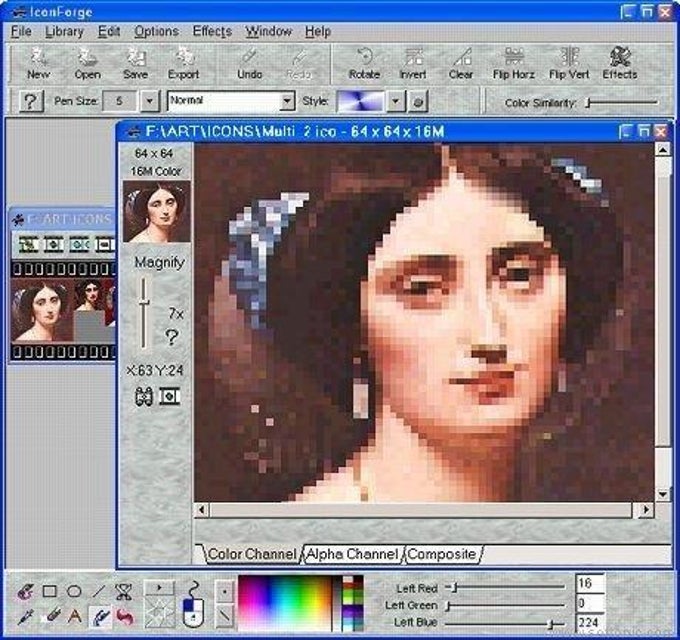Click the Color Similarity slider
This screenshot has width=680, height=640.
point(622,103)
